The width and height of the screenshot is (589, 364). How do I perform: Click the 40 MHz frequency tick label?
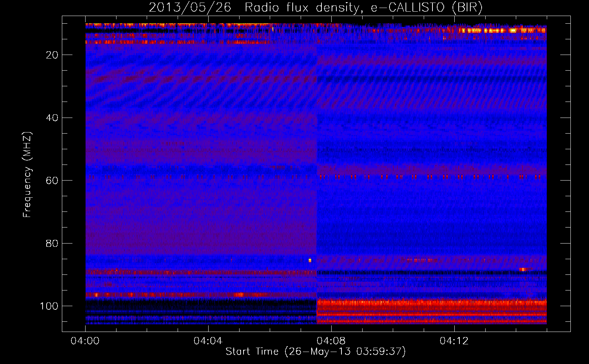(x=52, y=118)
